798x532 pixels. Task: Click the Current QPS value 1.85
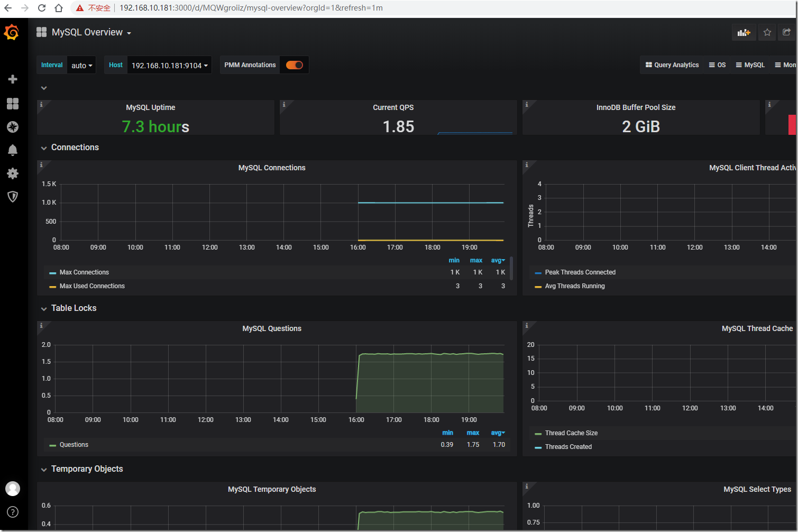(399, 127)
